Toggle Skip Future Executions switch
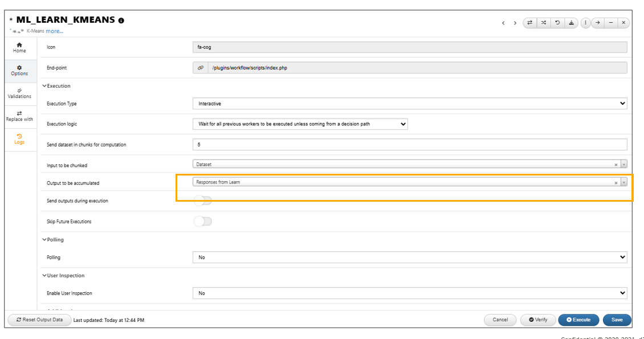Viewport: 644px width, 339px height. pyautogui.click(x=203, y=222)
